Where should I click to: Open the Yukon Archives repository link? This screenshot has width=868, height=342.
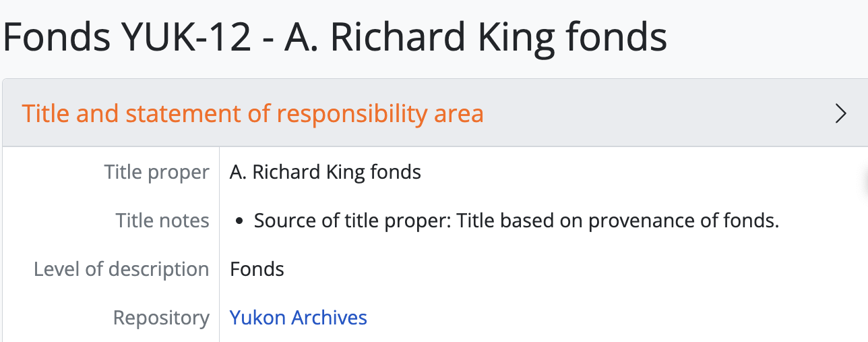coord(298,318)
